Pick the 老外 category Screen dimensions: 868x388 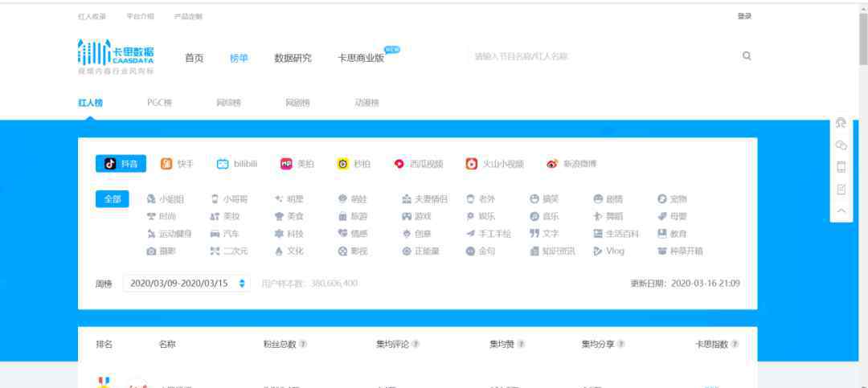point(481,199)
